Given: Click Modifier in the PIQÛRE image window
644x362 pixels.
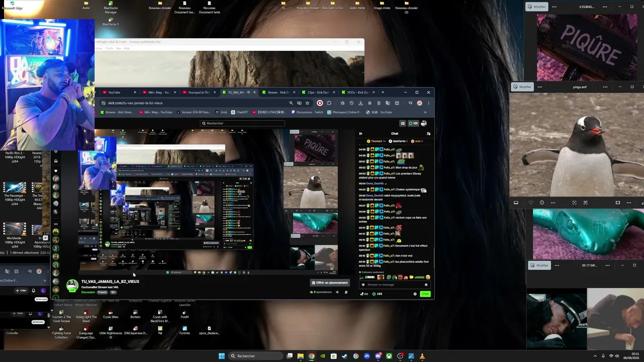Looking at the screenshot, I should click(x=537, y=7).
